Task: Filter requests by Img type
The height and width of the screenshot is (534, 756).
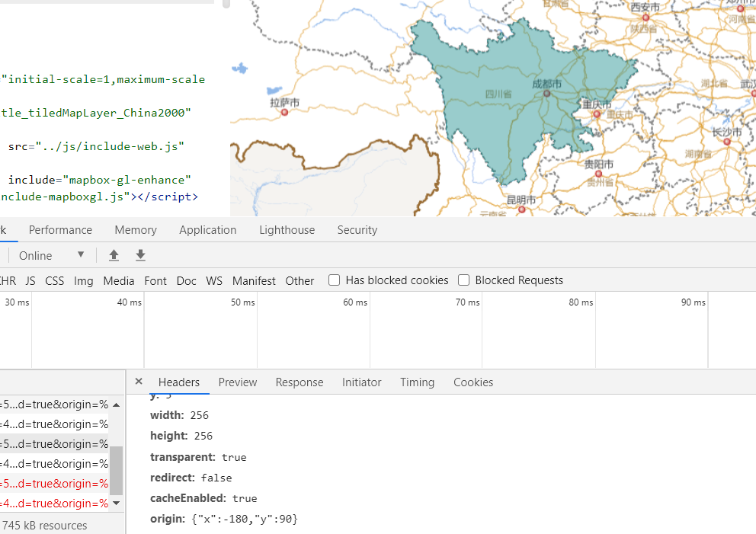Action: click(83, 280)
